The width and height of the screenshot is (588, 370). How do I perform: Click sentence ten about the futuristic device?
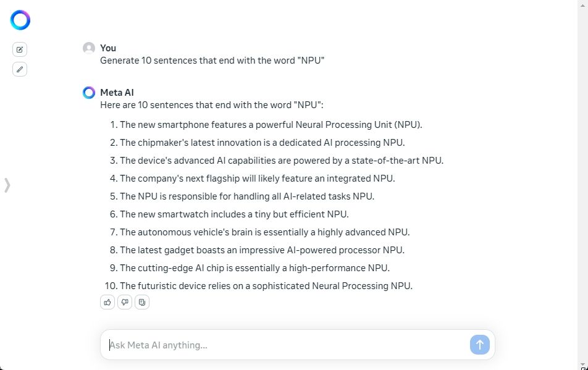pos(266,286)
